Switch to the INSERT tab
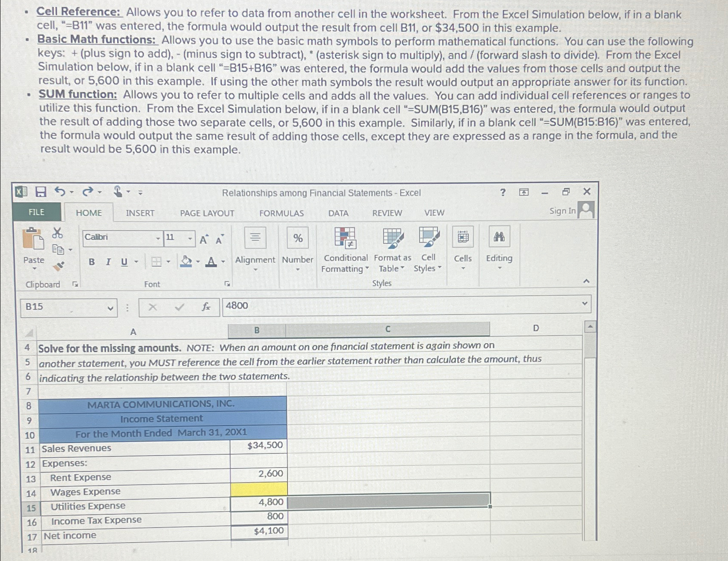The height and width of the screenshot is (561, 728). (140, 213)
